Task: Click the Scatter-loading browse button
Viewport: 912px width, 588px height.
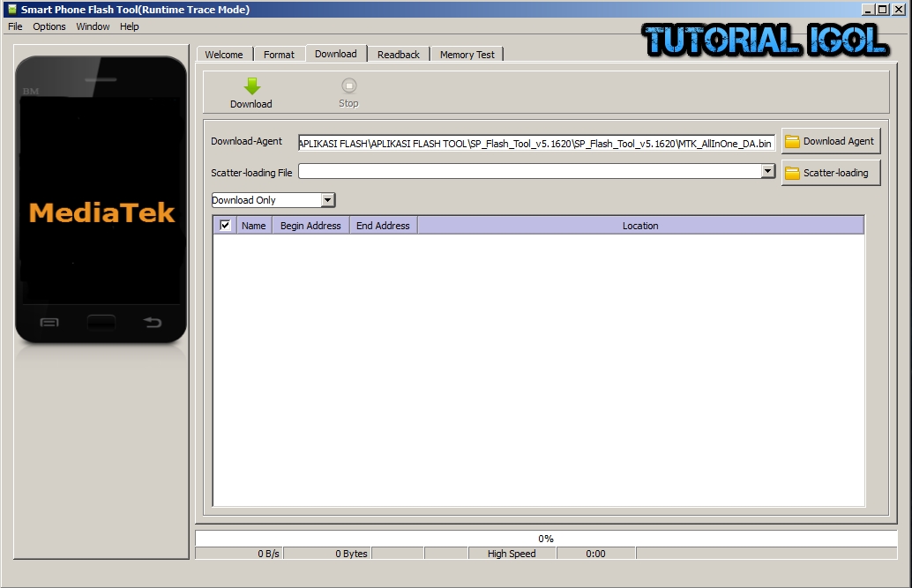Action: tap(831, 173)
